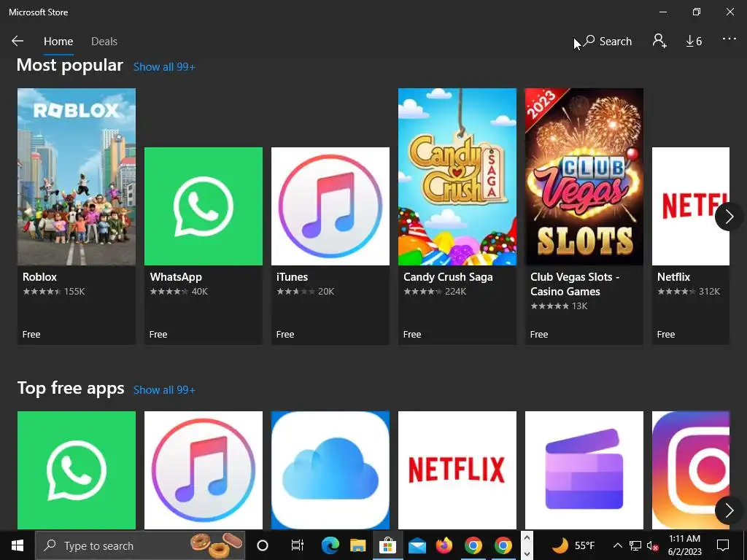Select the Candy Crush Saga 224K rating
The height and width of the screenshot is (560, 747).
435,292
